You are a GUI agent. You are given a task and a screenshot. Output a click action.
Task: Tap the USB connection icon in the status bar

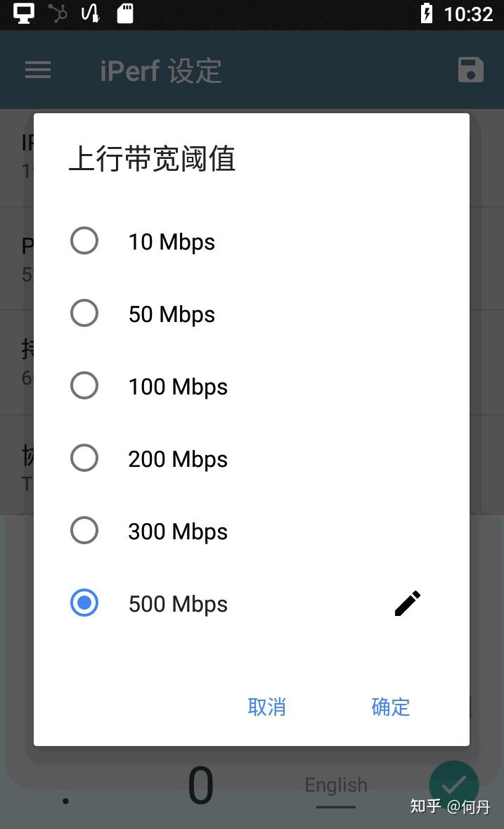(x=58, y=13)
